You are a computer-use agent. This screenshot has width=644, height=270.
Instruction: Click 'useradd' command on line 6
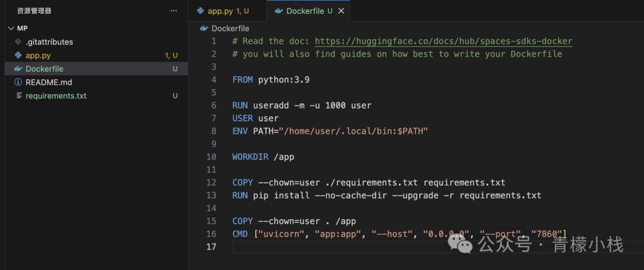[271, 105]
